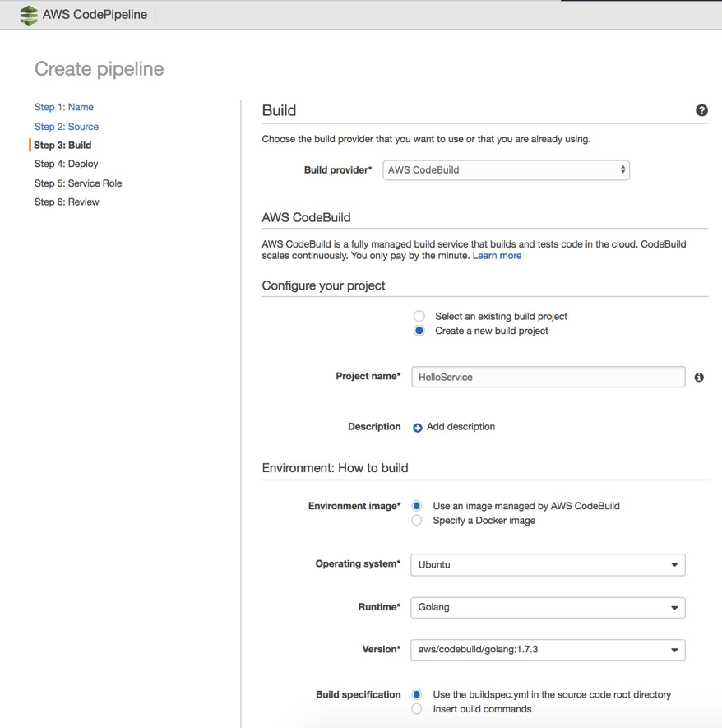This screenshot has width=722, height=728.
Task: Click the Create pipeline heading
Action: coord(100,69)
